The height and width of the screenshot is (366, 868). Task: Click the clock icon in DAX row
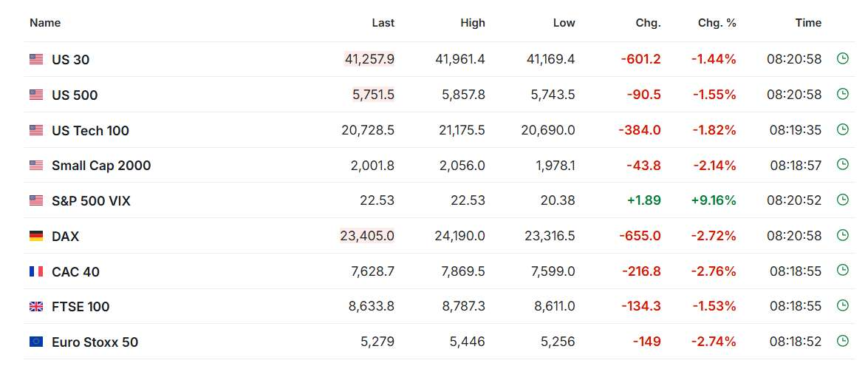coord(843,235)
